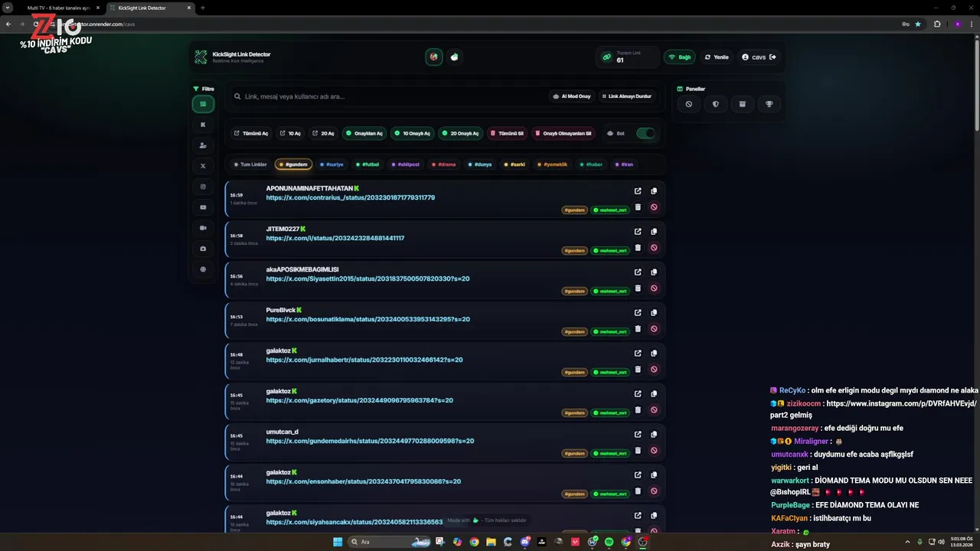Select the #suriye tag filter
The height and width of the screenshot is (551, 980).
point(332,165)
